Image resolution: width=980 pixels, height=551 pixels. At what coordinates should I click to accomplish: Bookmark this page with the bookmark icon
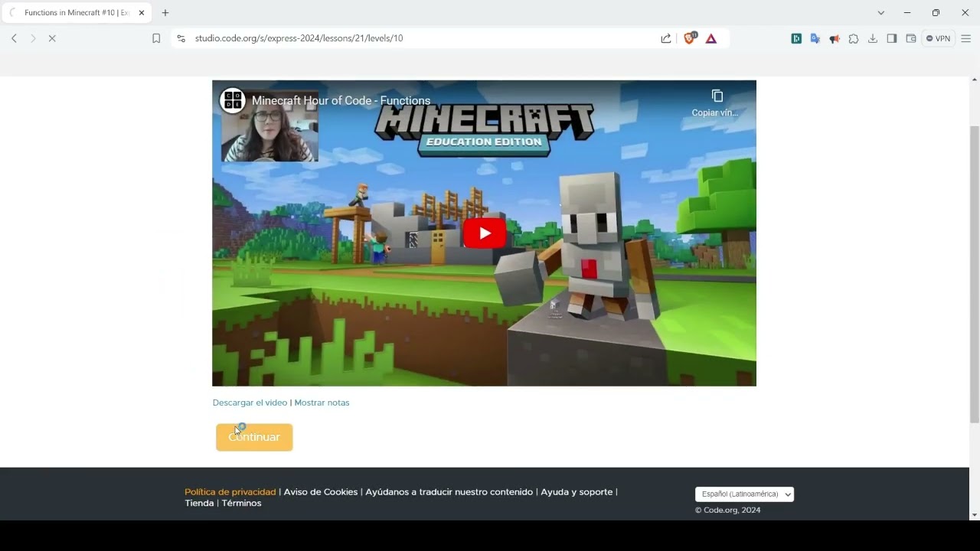pyautogui.click(x=156, y=38)
